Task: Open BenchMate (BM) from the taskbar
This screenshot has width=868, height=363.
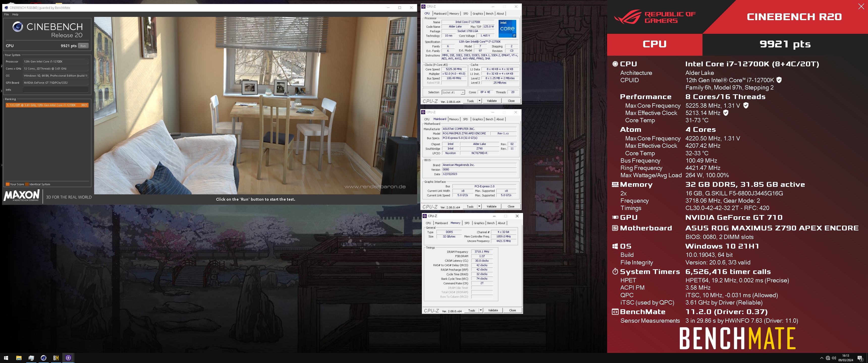Action: point(56,358)
